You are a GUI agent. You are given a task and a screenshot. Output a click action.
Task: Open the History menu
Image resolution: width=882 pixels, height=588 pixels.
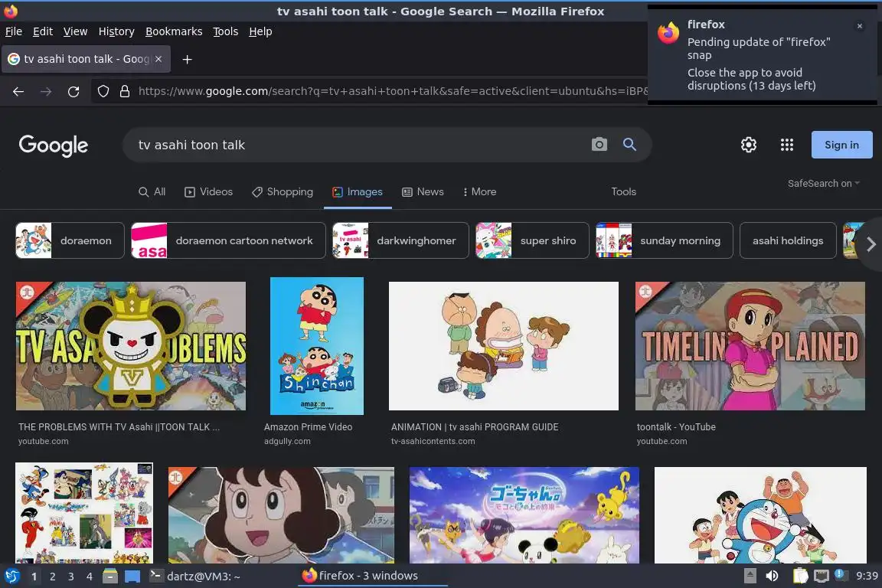[116, 31]
